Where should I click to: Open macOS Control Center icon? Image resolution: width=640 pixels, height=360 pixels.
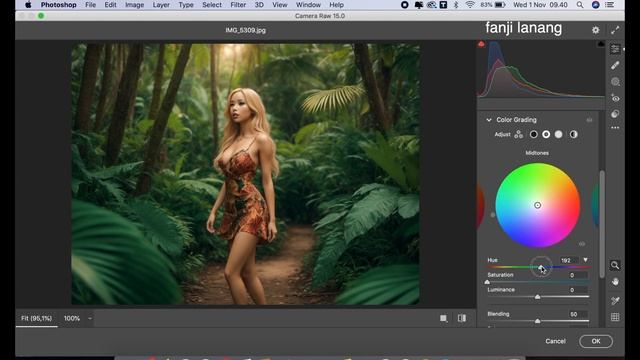(610, 5)
